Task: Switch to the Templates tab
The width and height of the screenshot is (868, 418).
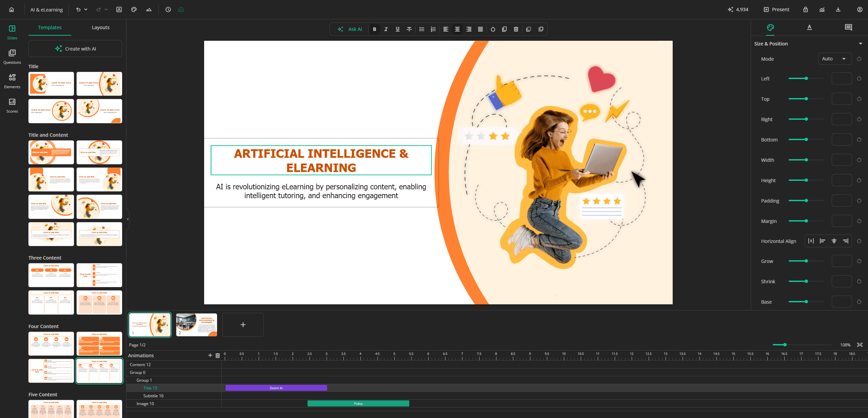Action: tap(49, 27)
